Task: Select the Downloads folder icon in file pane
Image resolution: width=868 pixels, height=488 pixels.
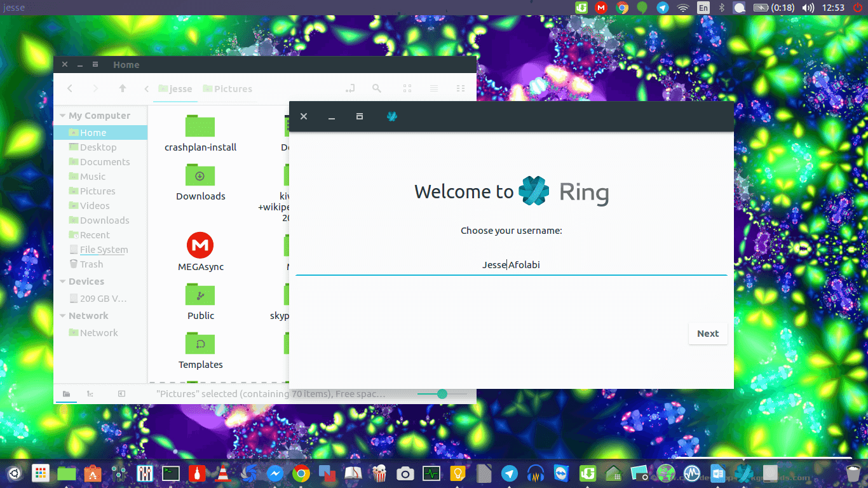Action: click(x=200, y=175)
